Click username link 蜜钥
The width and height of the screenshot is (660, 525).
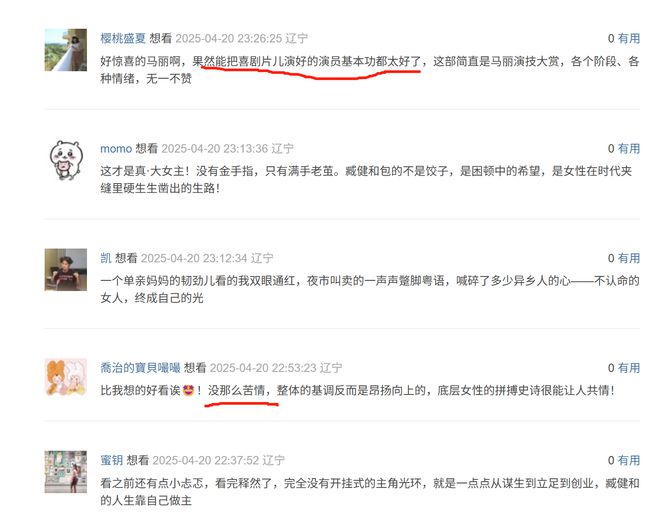[x=112, y=460]
